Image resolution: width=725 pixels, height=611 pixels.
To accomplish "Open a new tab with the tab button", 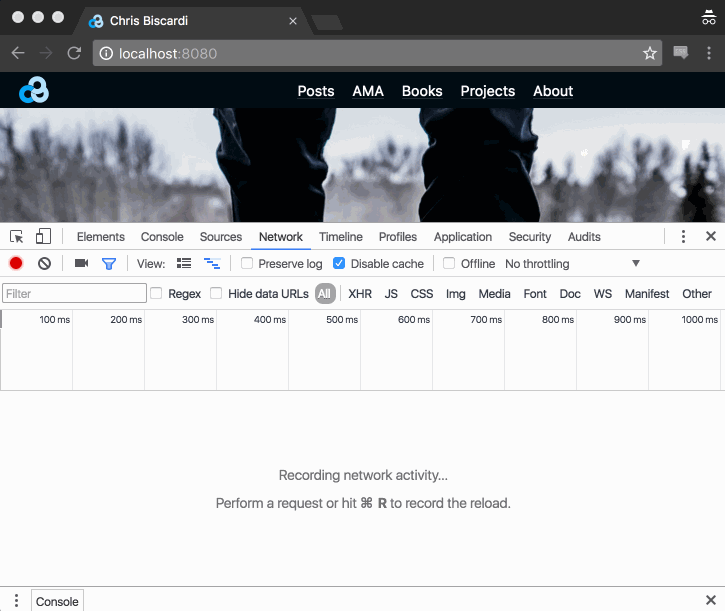I will (x=327, y=22).
